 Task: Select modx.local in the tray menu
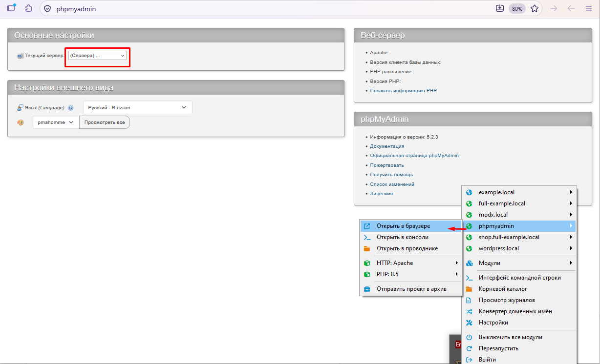519,215
